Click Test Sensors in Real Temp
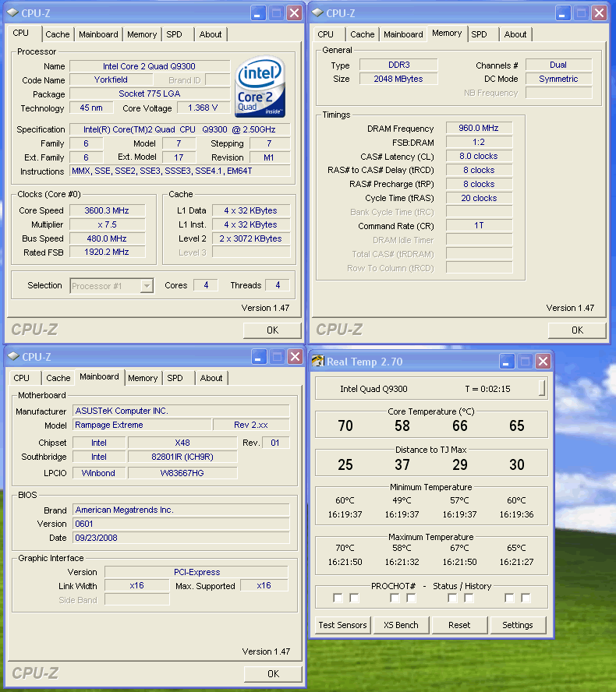 342,625
